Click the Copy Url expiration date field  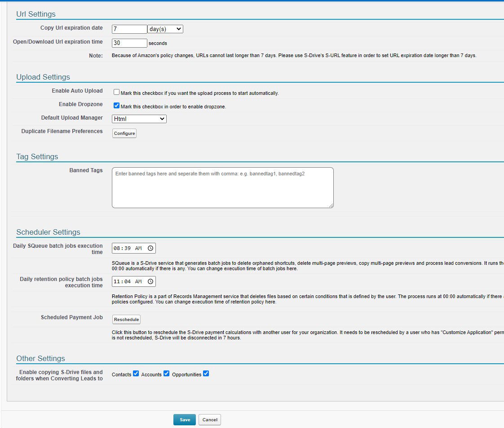129,29
